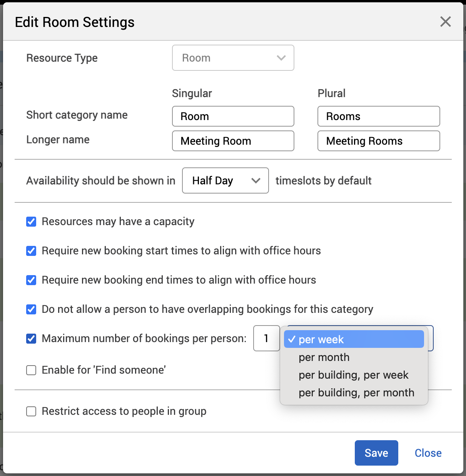Screen dimensions: 466x476
Task: Edit the plural Meeting Rooms longer name field
Action: coord(378,141)
